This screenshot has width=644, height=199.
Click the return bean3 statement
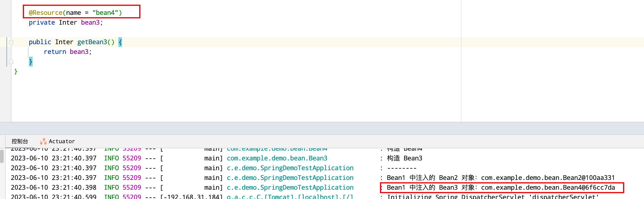(x=68, y=52)
